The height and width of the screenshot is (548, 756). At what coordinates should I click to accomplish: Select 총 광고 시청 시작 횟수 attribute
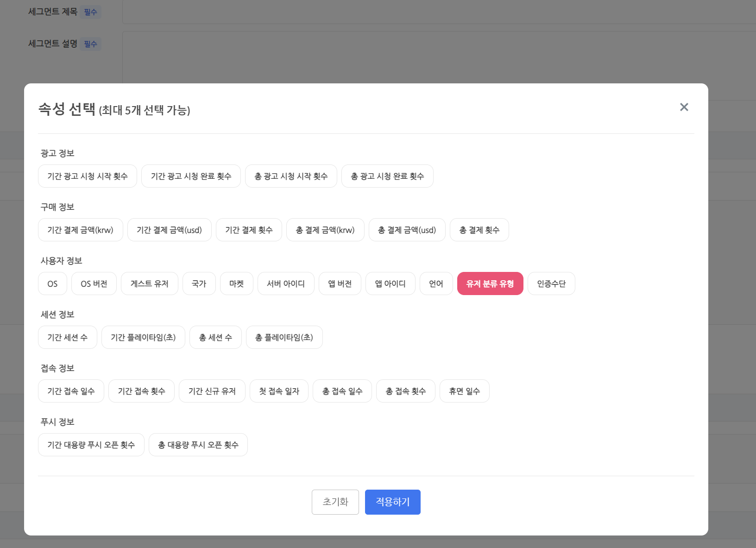tap(291, 176)
